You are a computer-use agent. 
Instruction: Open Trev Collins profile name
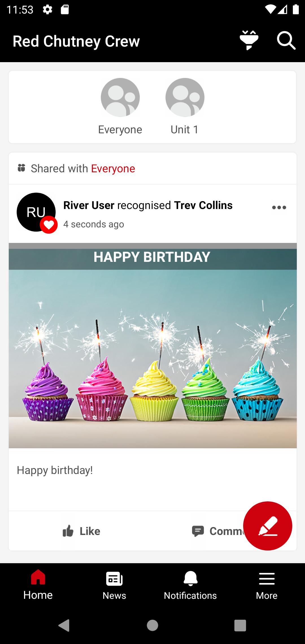coord(203,205)
